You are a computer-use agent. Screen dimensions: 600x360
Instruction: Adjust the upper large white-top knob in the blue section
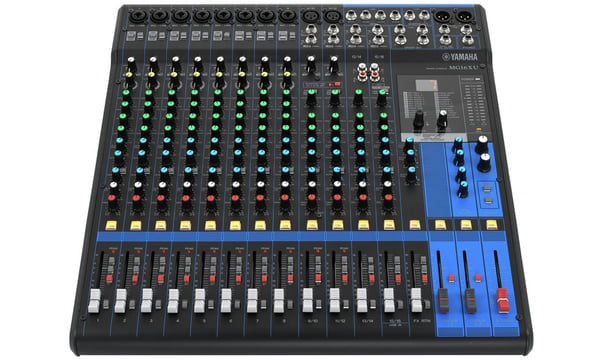(x=482, y=144)
